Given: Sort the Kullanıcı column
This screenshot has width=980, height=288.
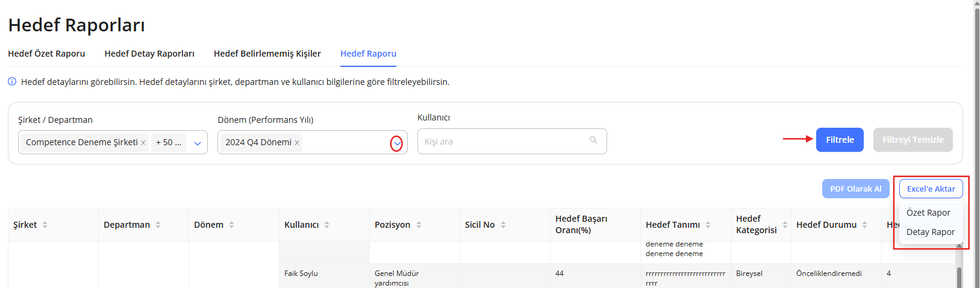Looking at the screenshot, I should pyautogui.click(x=326, y=225).
